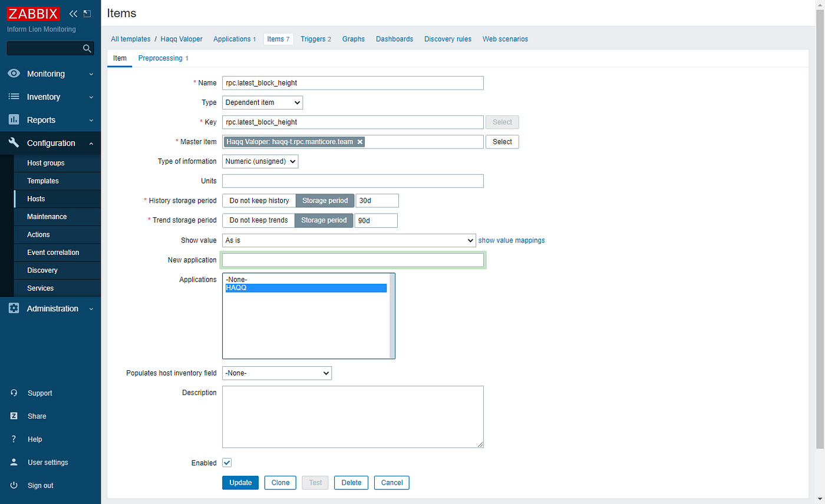
Task: Click the Update button
Action: coord(240,483)
